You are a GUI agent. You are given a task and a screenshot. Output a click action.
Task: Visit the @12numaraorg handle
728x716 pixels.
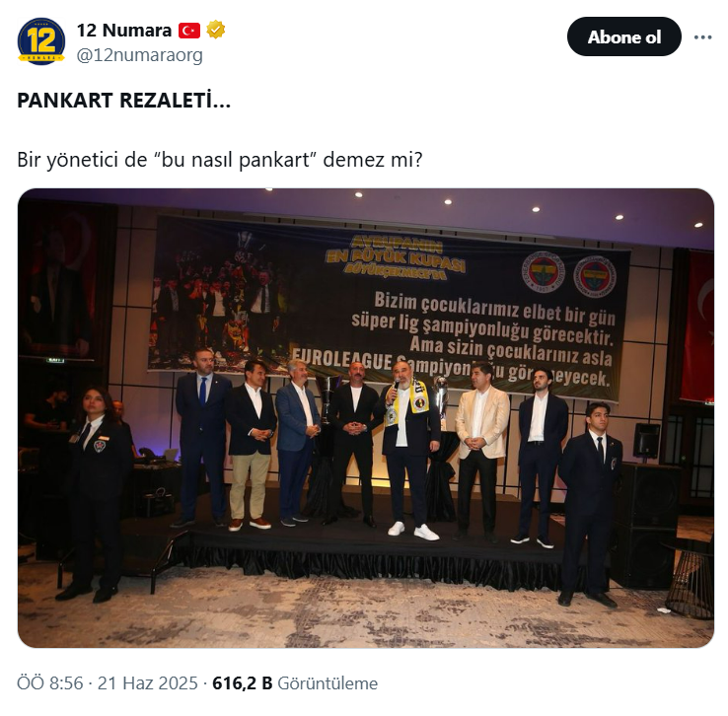pos(140,55)
